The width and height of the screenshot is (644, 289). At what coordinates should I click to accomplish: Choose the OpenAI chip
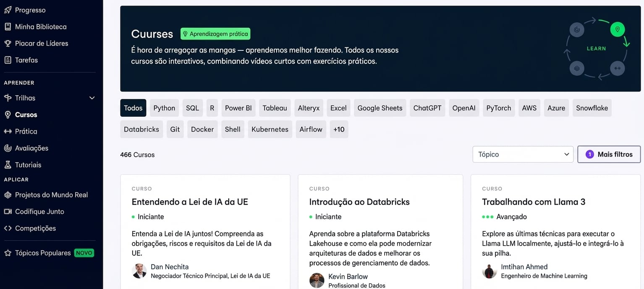(464, 108)
